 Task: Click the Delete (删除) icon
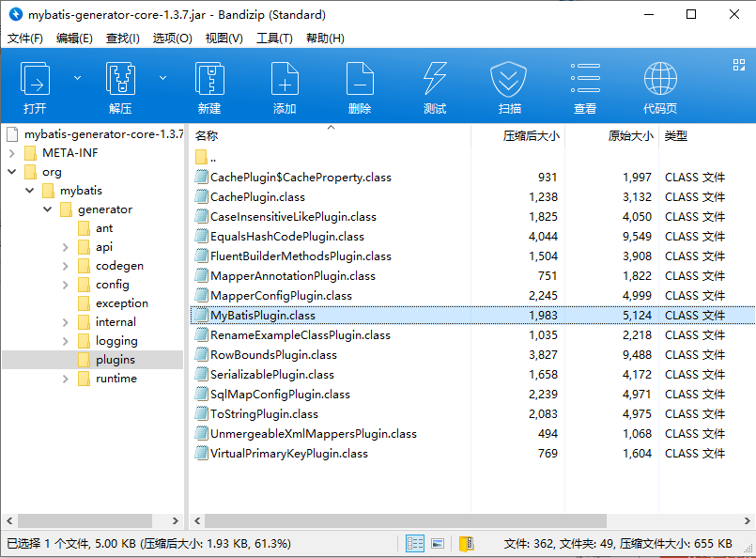point(360,79)
